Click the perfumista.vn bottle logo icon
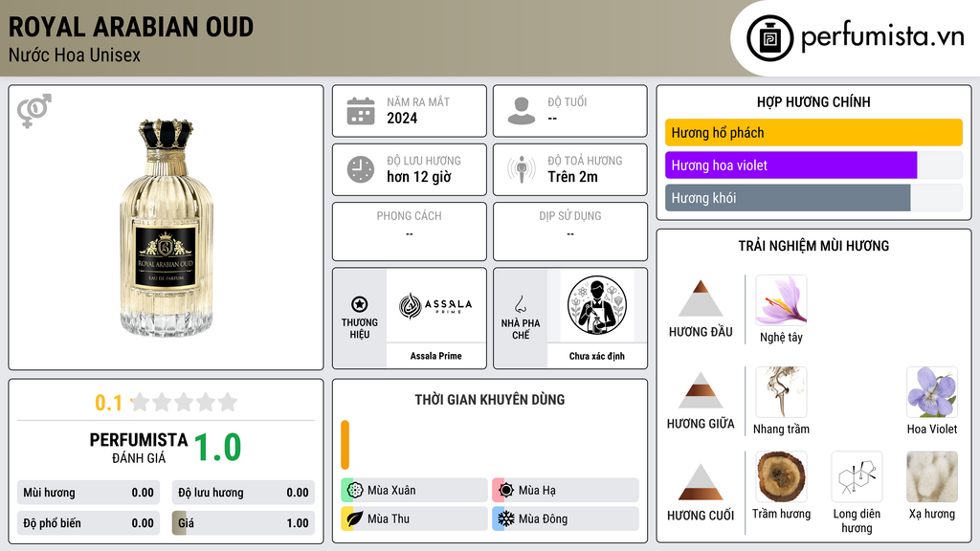Image resolution: width=980 pixels, height=551 pixels. coord(769,38)
